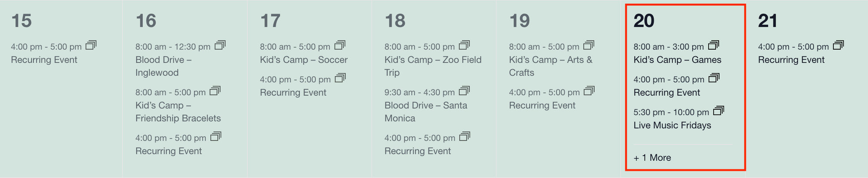Click recurring icon beside Zoo Field Trip time
Image resolution: width=868 pixels, height=178 pixels.
[x=465, y=45]
